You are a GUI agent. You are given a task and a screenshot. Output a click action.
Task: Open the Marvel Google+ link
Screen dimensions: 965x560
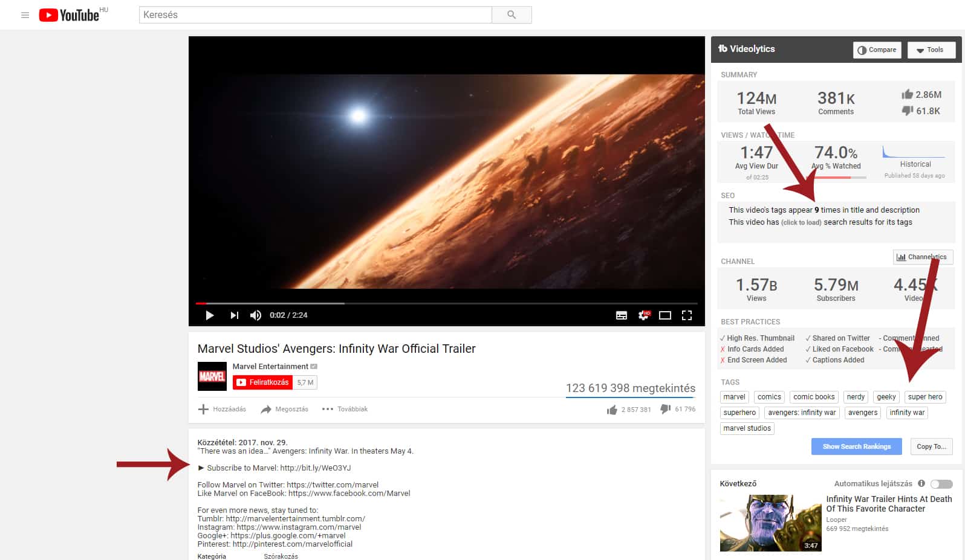click(288, 536)
